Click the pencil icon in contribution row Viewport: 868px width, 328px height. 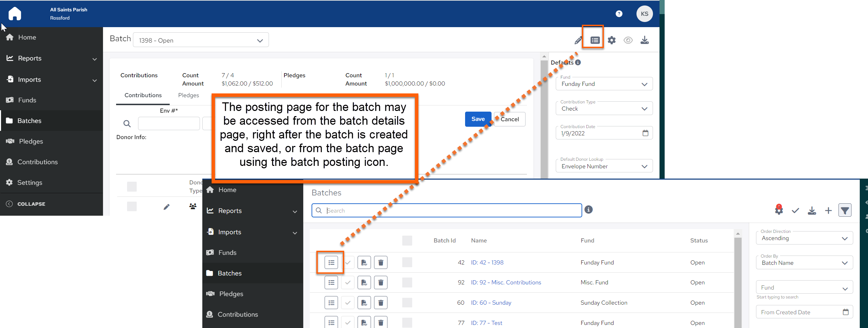(166, 206)
